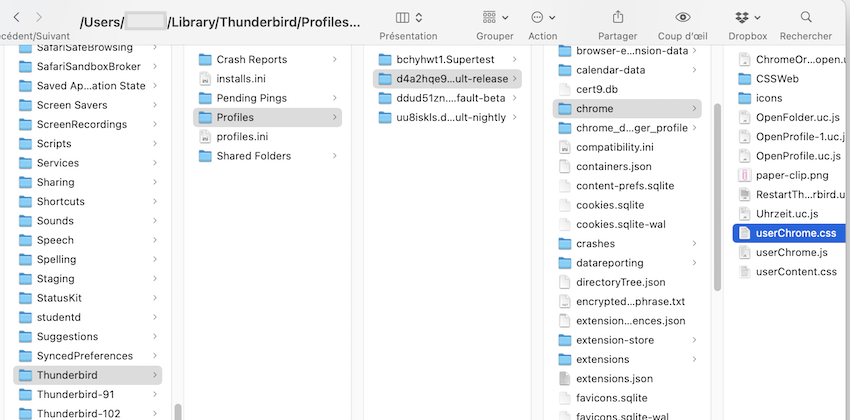Click the compatibility.ini file icon
This screenshot has height=420, width=850.
pyautogui.click(x=564, y=147)
